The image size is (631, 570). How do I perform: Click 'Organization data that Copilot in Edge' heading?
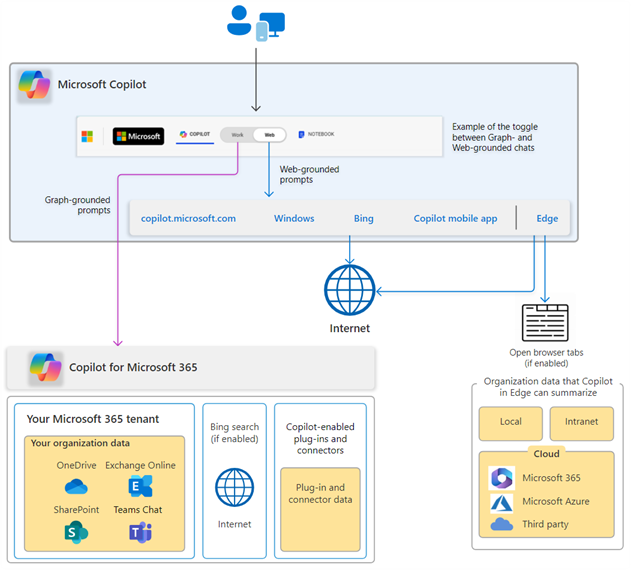pyautogui.click(x=548, y=387)
